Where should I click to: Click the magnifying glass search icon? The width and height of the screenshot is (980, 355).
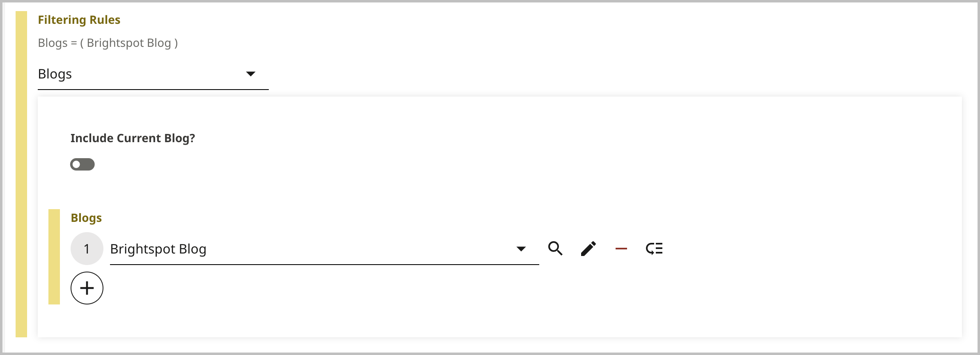[555, 249]
